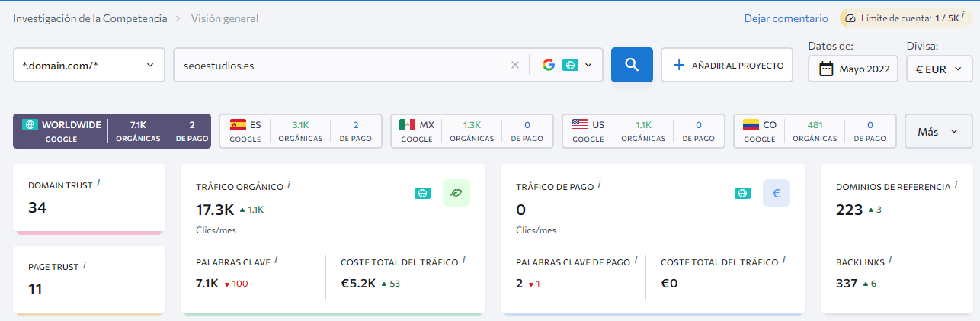Click info icon next to Tráfico de Pago

[x=599, y=185]
